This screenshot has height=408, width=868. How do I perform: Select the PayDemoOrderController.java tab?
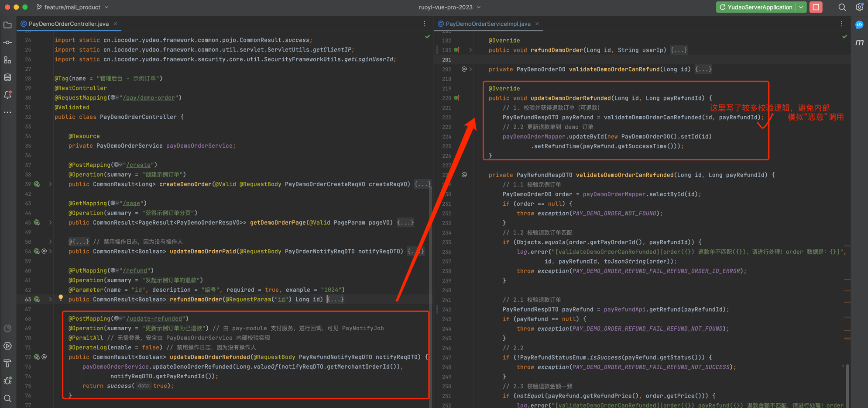[x=69, y=24]
